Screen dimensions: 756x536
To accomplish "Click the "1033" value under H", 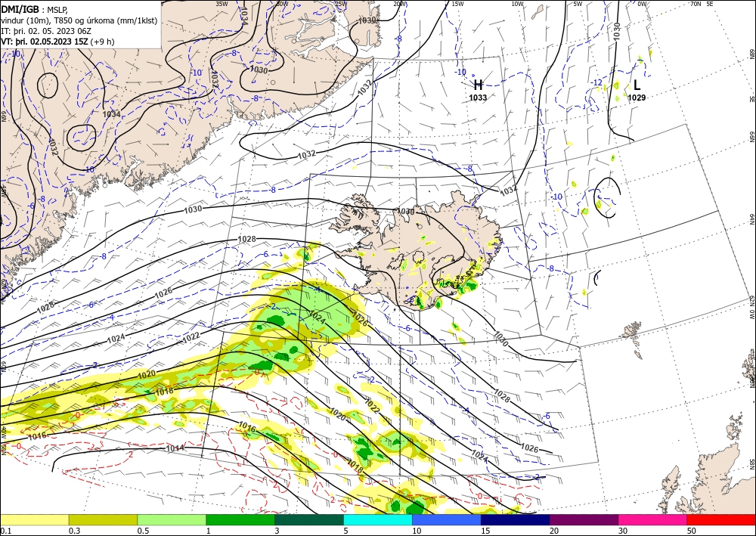I will point(478,98).
